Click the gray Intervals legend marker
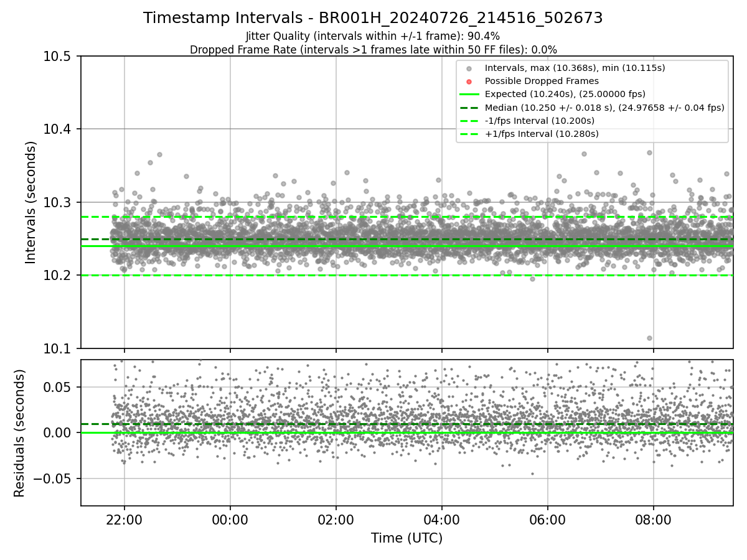Viewport: 747px width, 560px height. click(x=469, y=68)
